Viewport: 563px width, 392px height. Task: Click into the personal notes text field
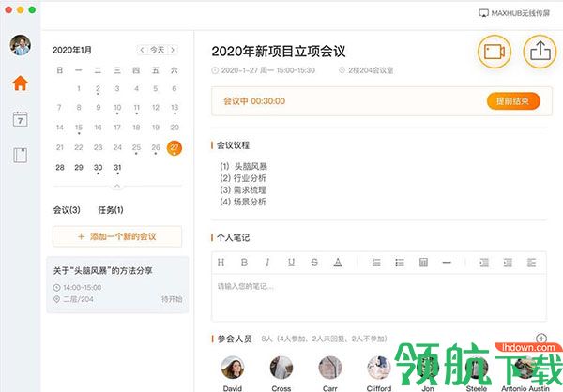tap(379, 297)
